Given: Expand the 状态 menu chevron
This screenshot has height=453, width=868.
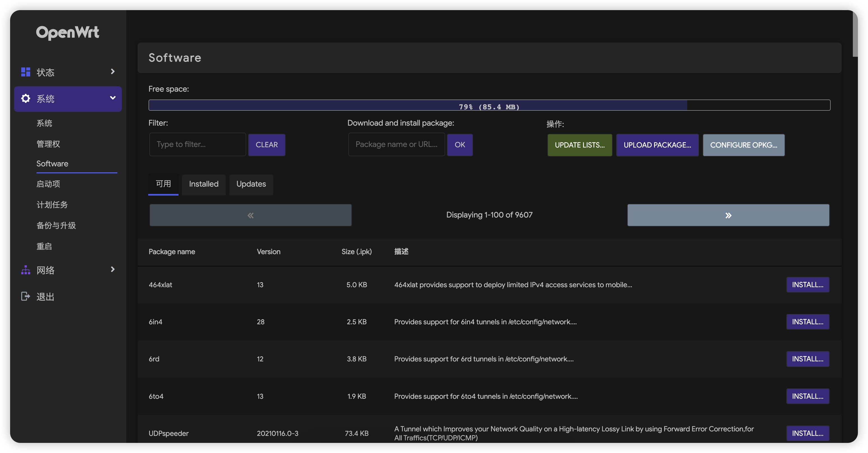Looking at the screenshot, I should tap(113, 71).
